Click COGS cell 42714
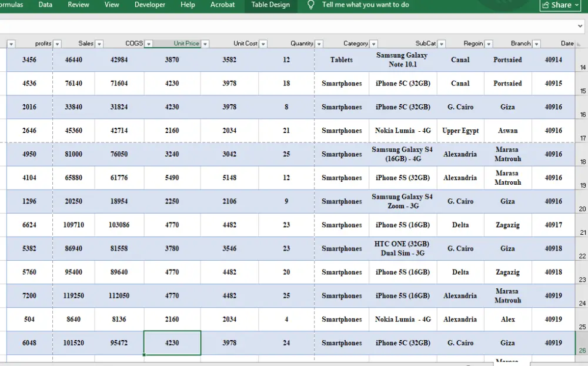The image size is (588, 366). tap(119, 131)
